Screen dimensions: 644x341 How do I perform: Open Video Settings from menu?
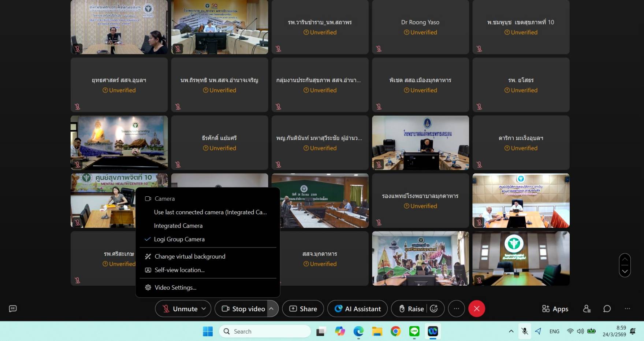tap(175, 288)
